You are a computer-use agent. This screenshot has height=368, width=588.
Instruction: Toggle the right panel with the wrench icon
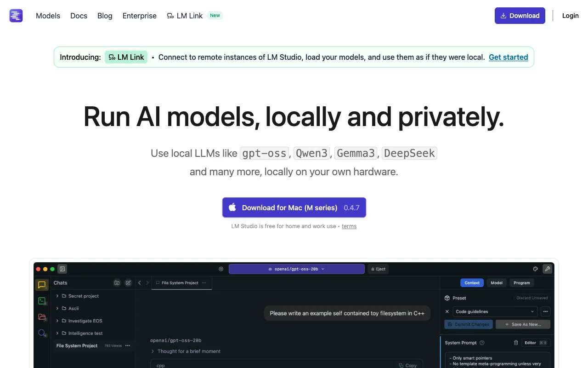pyautogui.click(x=547, y=269)
